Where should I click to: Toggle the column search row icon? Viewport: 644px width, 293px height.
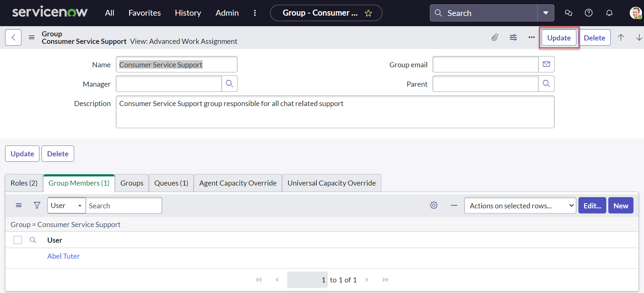[x=33, y=240]
